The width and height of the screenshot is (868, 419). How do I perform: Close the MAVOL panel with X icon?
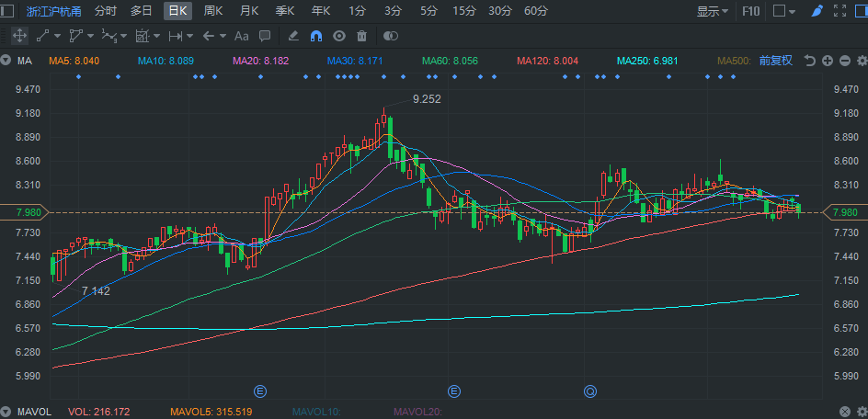pos(845,412)
